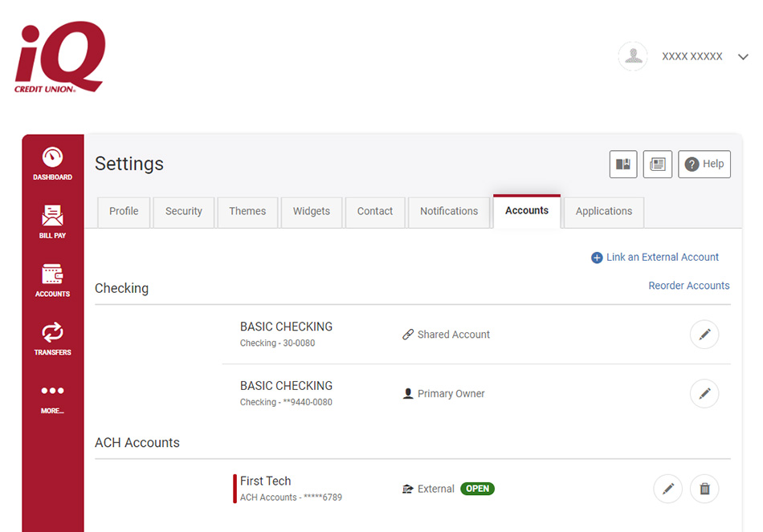This screenshot has height=532, width=763.
Task: Click the Reorder Accounts link
Action: click(x=688, y=286)
